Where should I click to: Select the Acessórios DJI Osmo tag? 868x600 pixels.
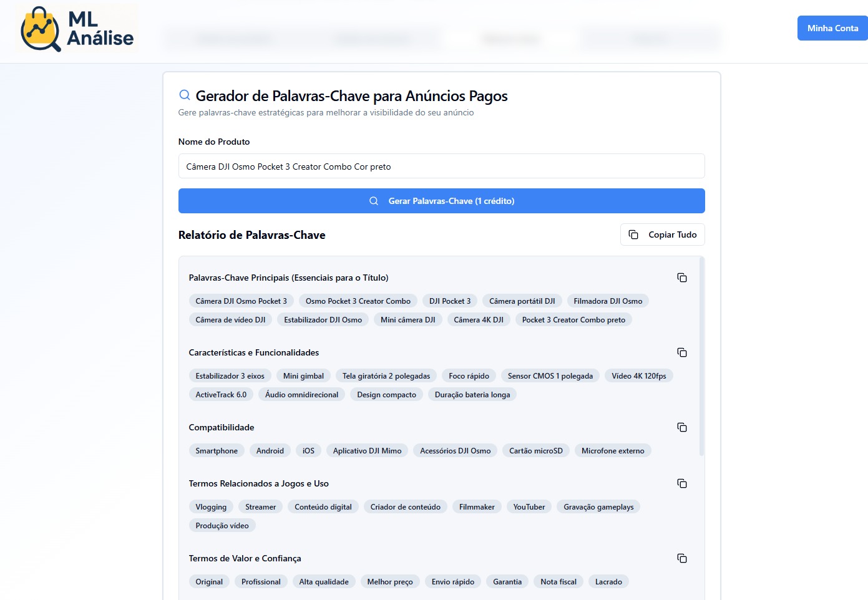pos(455,451)
